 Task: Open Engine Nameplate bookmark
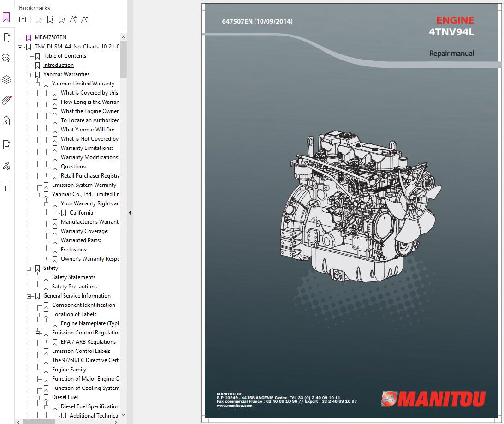pyautogui.click(x=90, y=323)
